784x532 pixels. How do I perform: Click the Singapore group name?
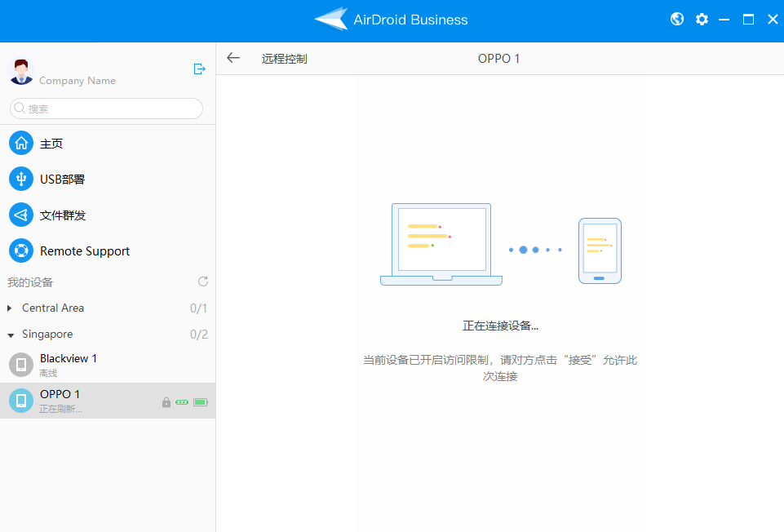click(47, 334)
